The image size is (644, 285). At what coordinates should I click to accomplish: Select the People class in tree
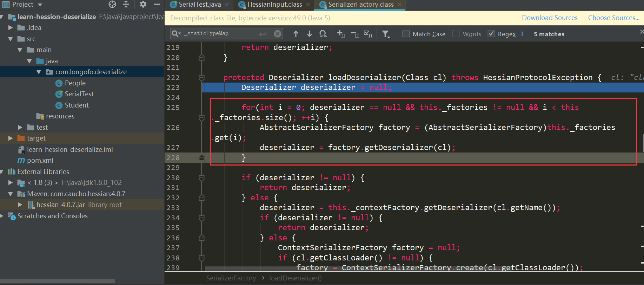(x=75, y=83)
